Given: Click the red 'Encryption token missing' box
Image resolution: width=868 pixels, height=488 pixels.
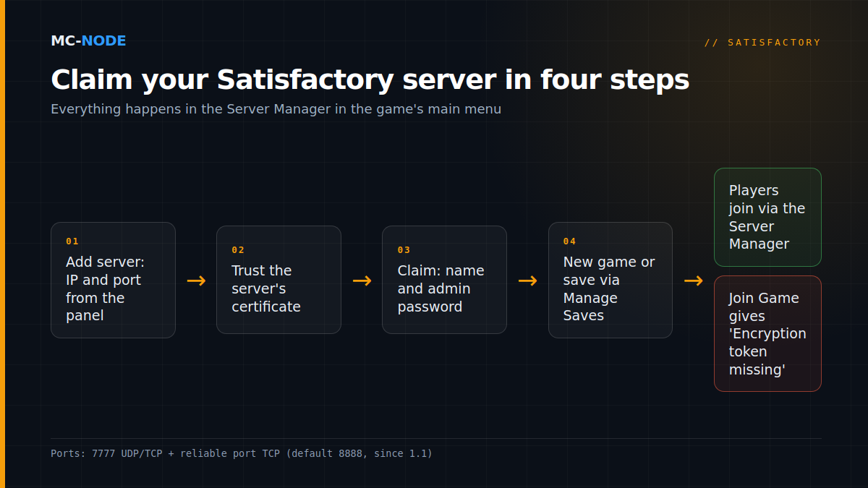Looking at the screenshot, I should pyautogui.click(x=767, y=333).
